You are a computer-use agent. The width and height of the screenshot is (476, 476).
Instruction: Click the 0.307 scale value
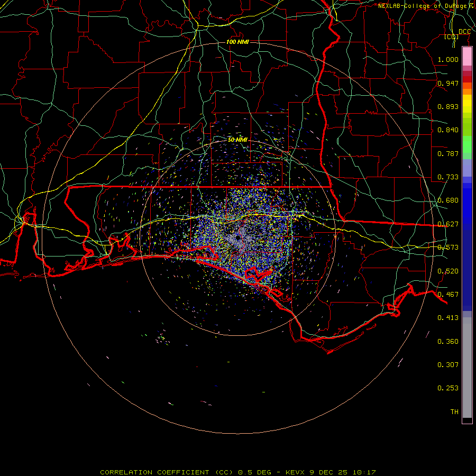(x=448, y=365)
